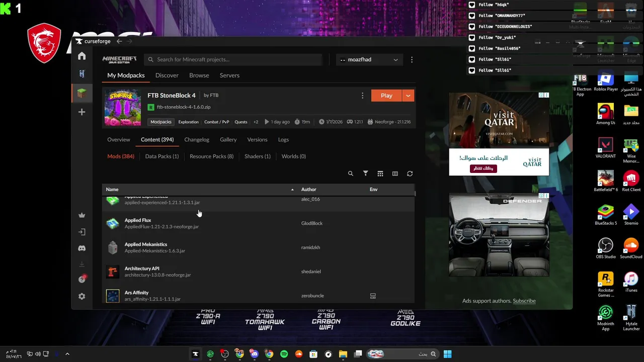The height and width of the screenshot is (362, 644).
Task: Click the Modpacks category tag
Action: [x=161, y=122]
